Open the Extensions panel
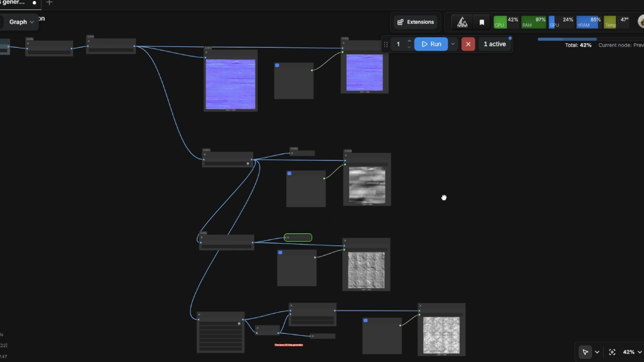 point(416,22)
